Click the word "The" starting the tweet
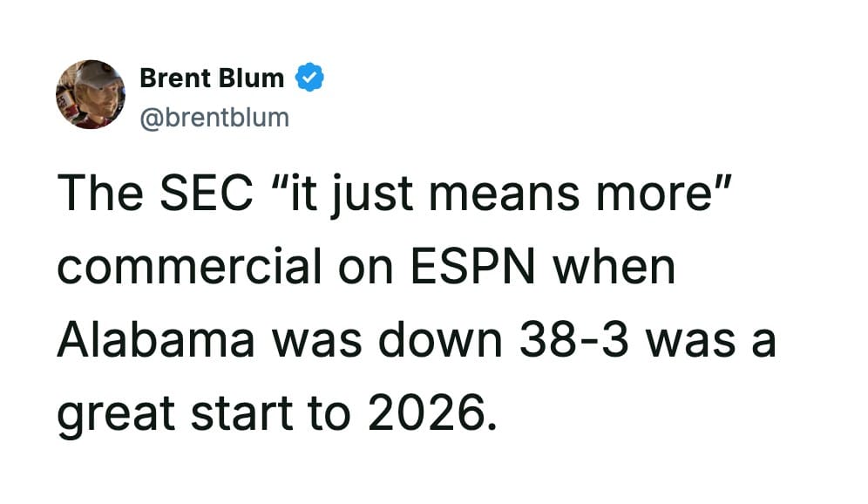This screenshot has width=868, height=504. click(x=97, y=194)
